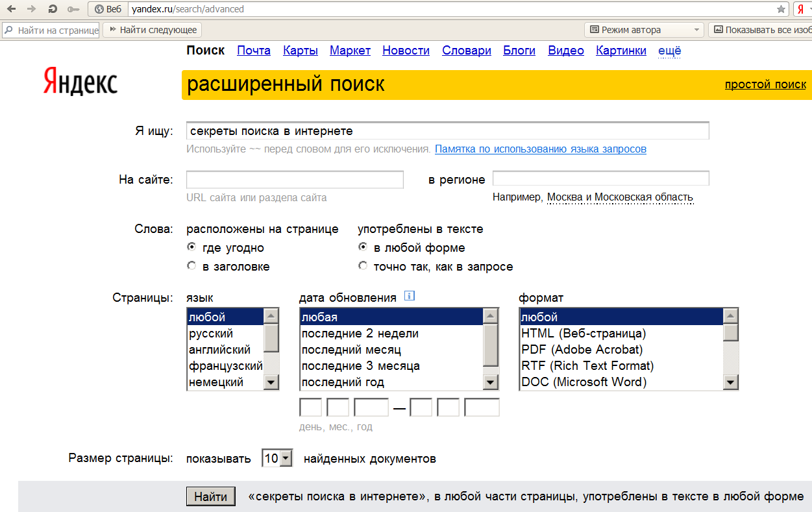Click Москва и Московская область example link

point(620,197)
